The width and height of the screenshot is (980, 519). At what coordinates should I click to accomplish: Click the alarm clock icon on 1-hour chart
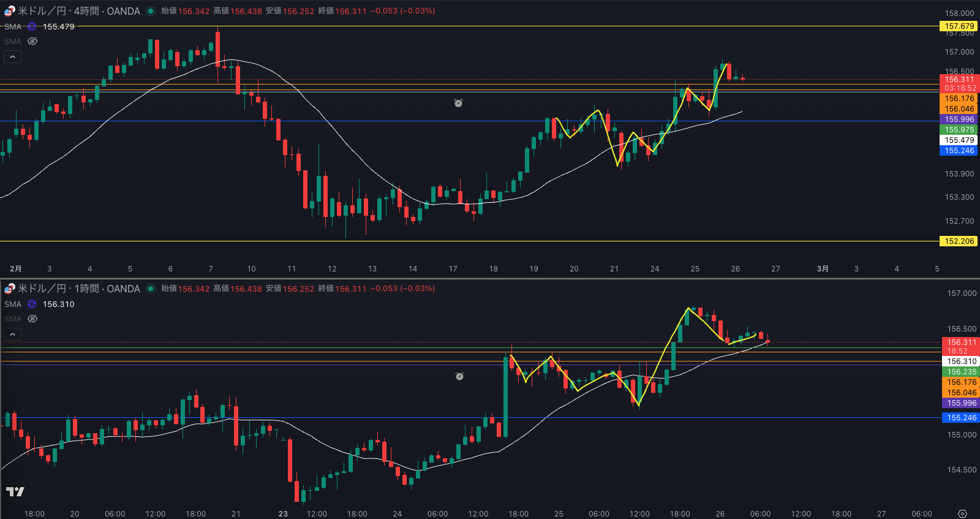pos(459,376)
